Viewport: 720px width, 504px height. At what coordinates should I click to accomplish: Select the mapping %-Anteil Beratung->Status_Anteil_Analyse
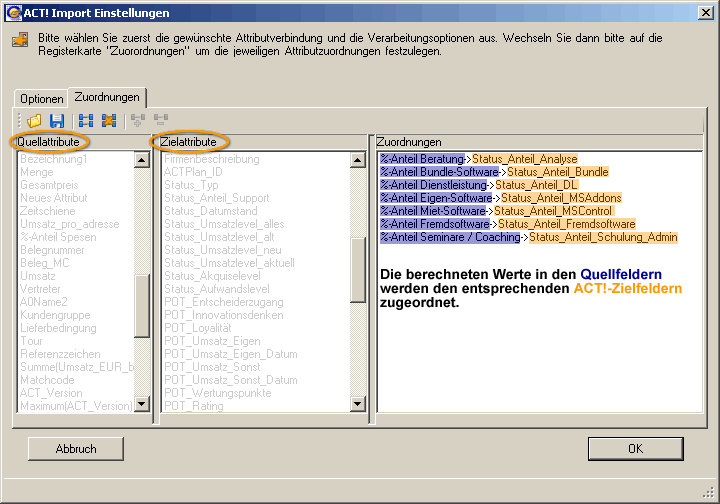pos(478,159)
